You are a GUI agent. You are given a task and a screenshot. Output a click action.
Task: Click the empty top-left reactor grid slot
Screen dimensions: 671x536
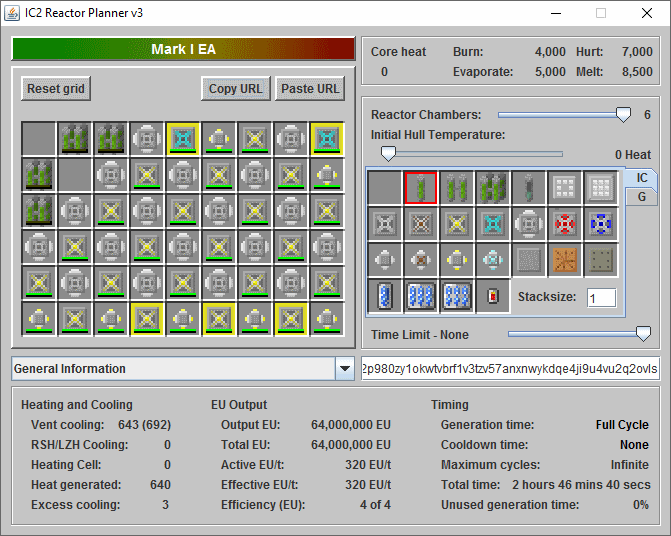(x=39, y=139)
